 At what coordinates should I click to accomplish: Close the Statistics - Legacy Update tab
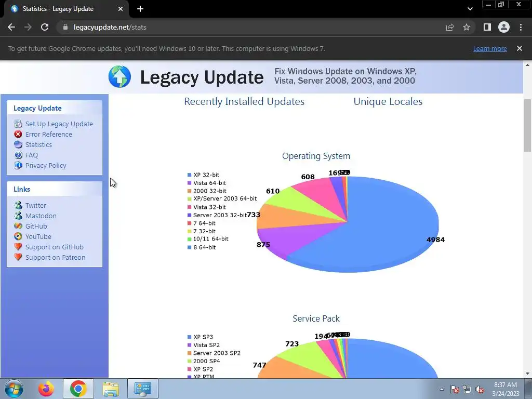pos(121,9)
